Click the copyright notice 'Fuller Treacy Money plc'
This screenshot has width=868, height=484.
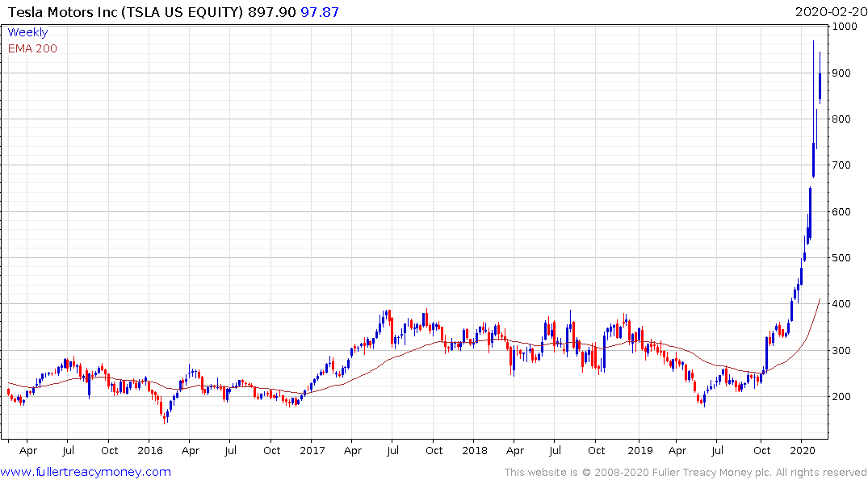pos(712,473)
